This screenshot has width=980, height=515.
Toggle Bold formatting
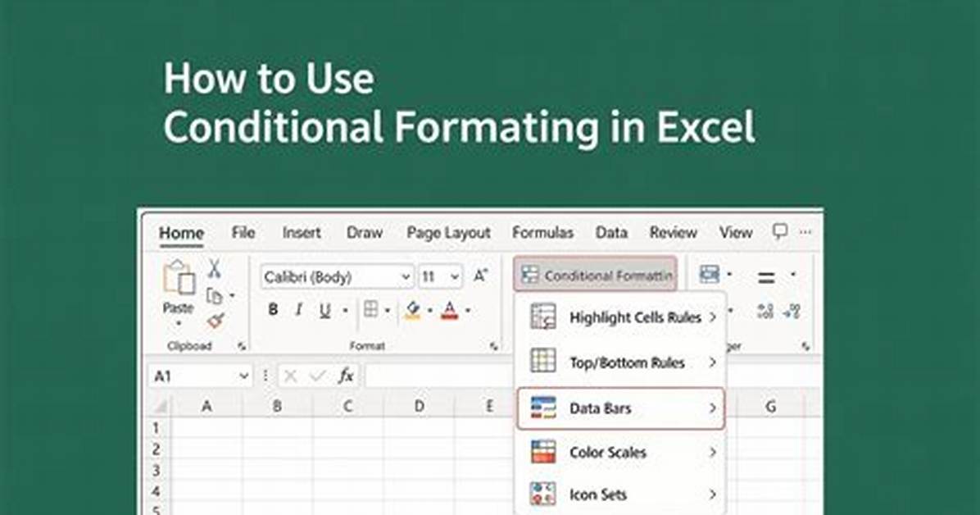click(273, 310)
